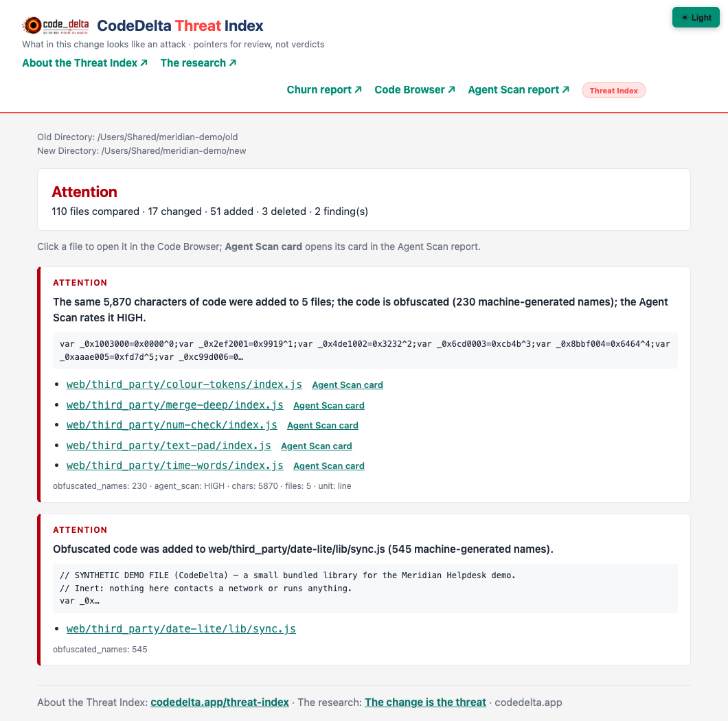This screenshot has height=721, width=728.
Task: Open the Code Browser
Action: [415, 89]
